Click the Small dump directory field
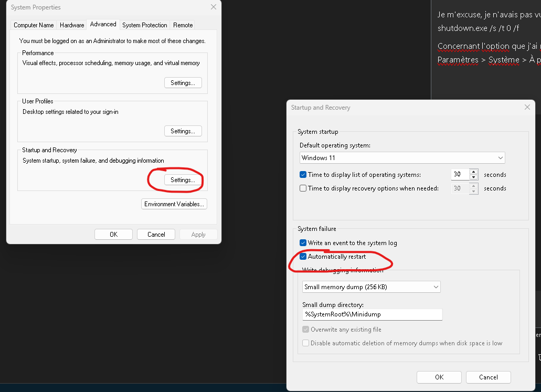 372,314
